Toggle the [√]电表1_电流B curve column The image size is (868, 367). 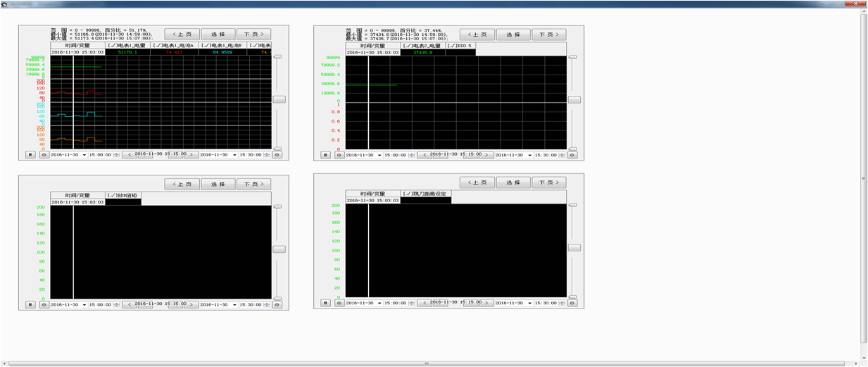pyautogui.click(x=222, y=45)
